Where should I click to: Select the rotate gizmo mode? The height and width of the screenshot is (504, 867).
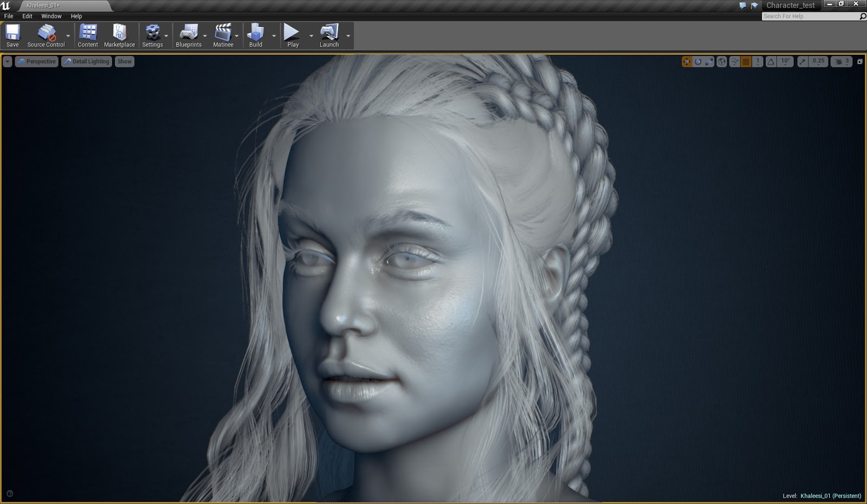698,62
